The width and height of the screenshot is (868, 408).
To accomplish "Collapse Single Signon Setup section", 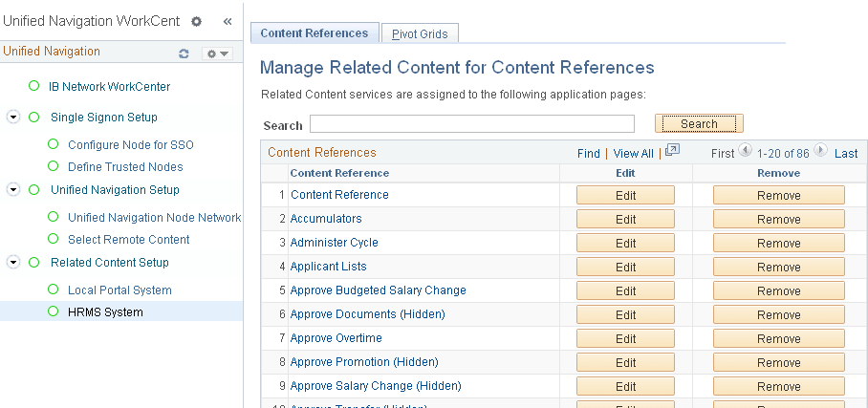I will coord(13,118).
